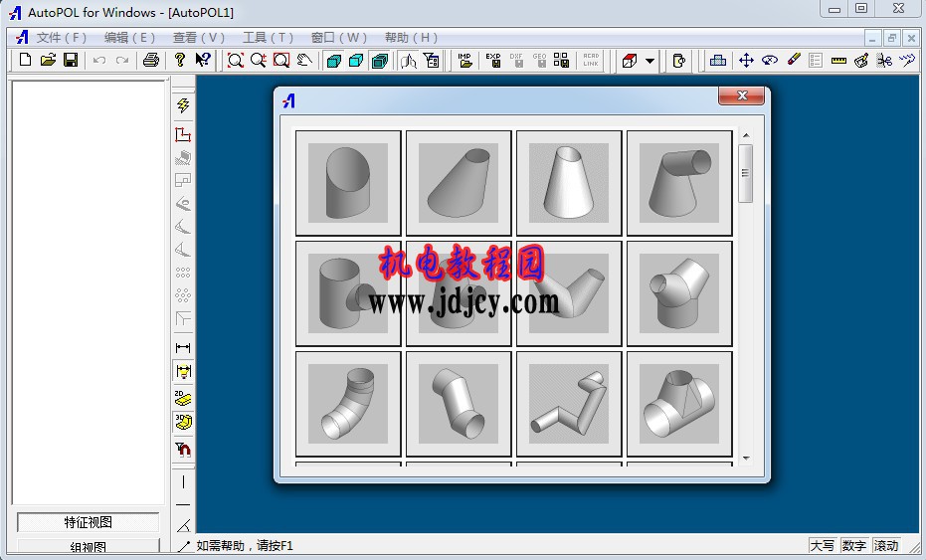Click the red profile sketch icon in side toolbar
The image size is (926, 560).
coord(183,134)
